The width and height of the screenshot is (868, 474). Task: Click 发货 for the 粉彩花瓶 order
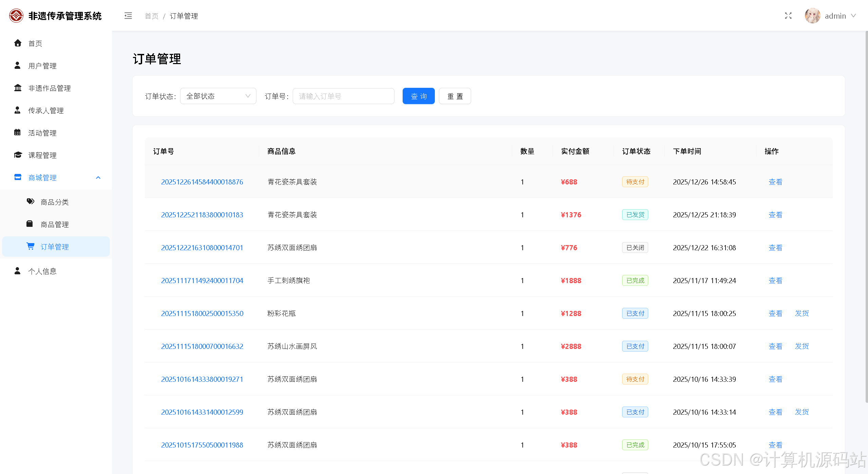point(802,313)
